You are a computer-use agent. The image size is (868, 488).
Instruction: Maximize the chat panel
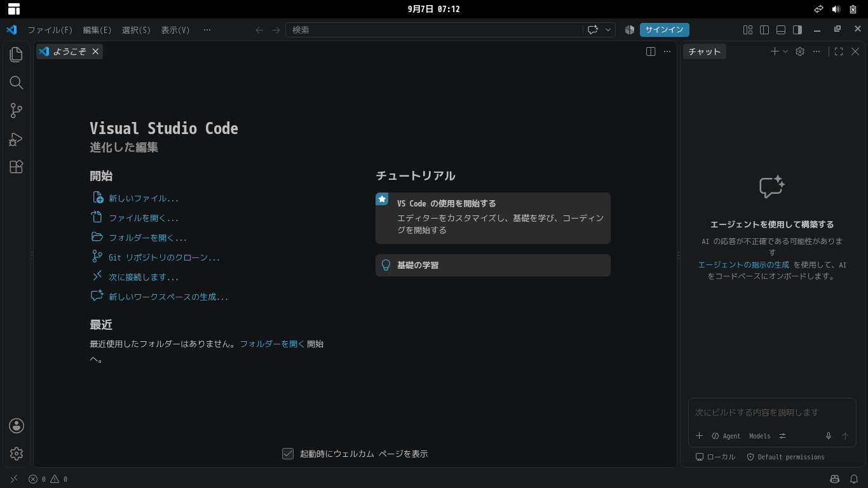click(839, 51)
